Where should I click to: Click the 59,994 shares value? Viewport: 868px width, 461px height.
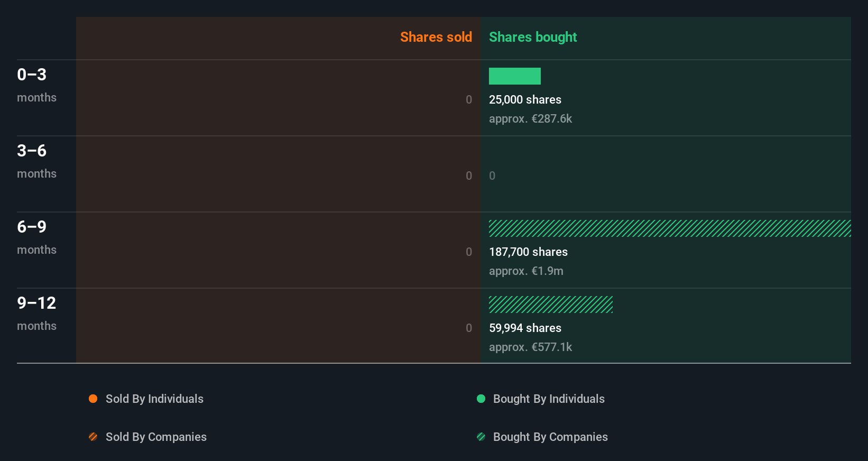point(525,328)
